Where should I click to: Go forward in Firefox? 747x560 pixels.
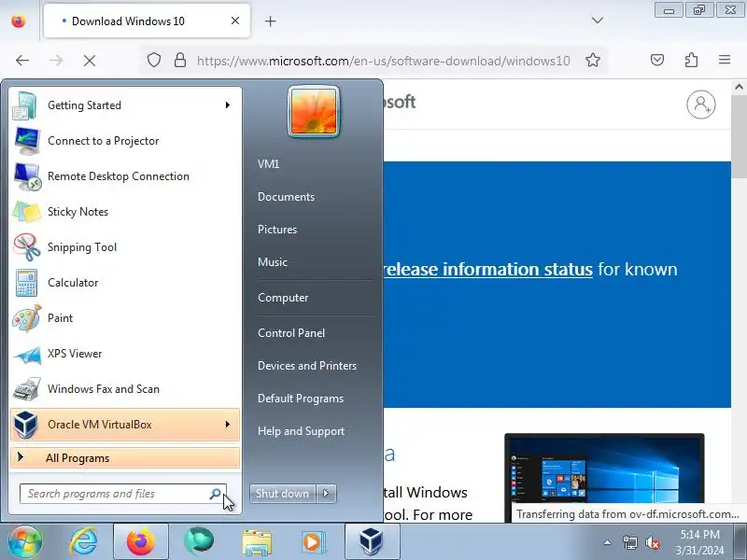56,61
